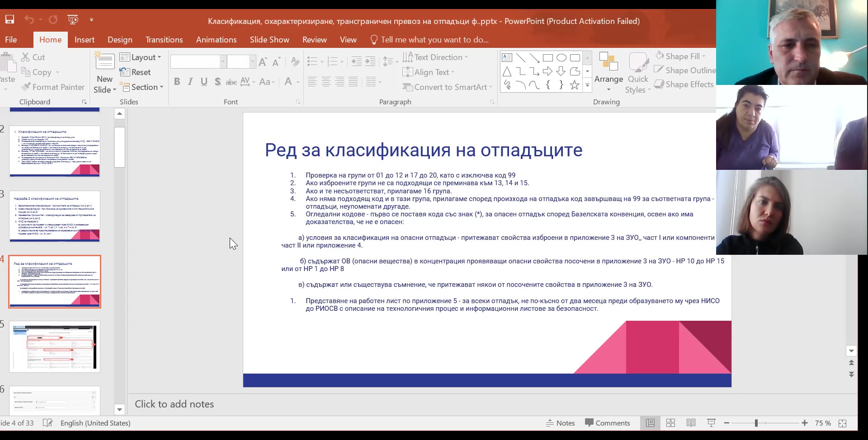The image size is (868, 440).
Task: Click the Start From Beginning slideshow icon
Action: 73,19
